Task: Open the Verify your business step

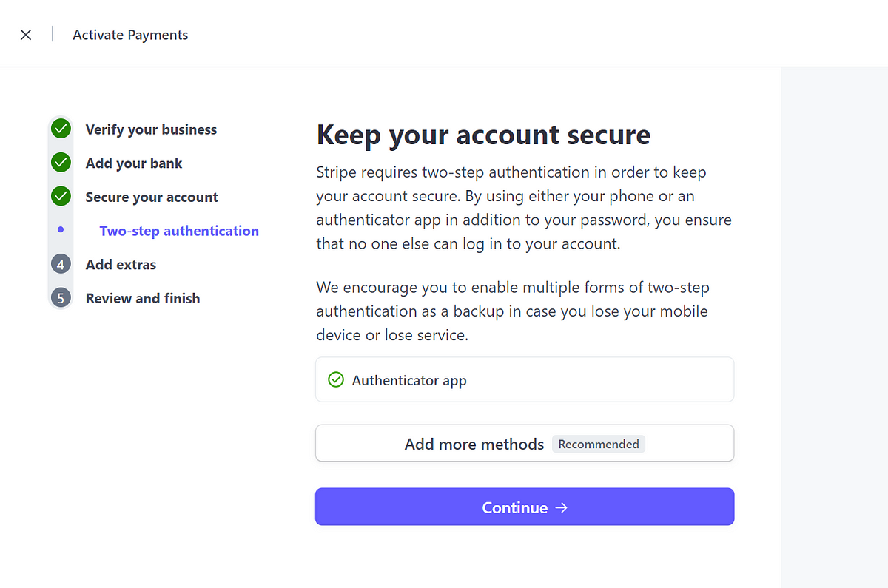Action: coord(151,129)
